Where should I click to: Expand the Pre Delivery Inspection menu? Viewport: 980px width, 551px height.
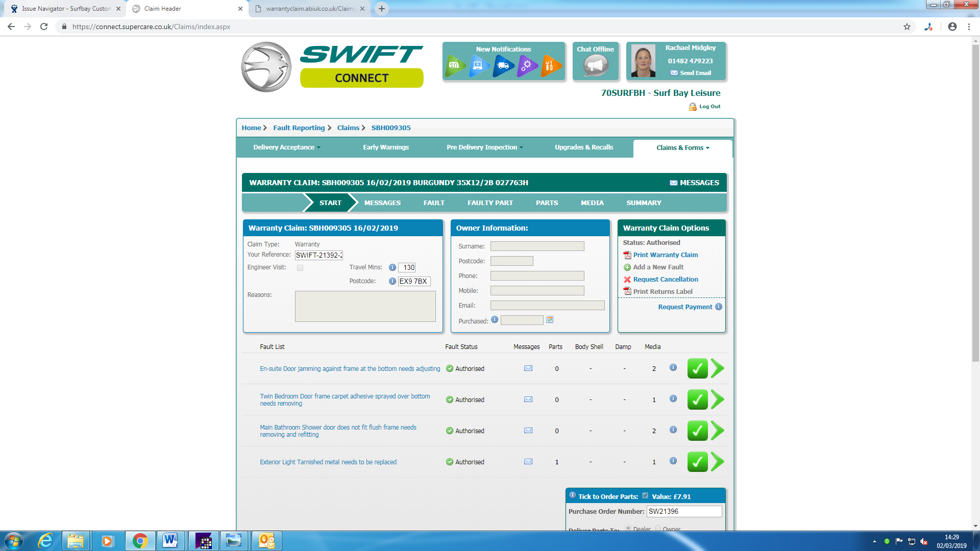pyautogui.click(x=484, y=147)
